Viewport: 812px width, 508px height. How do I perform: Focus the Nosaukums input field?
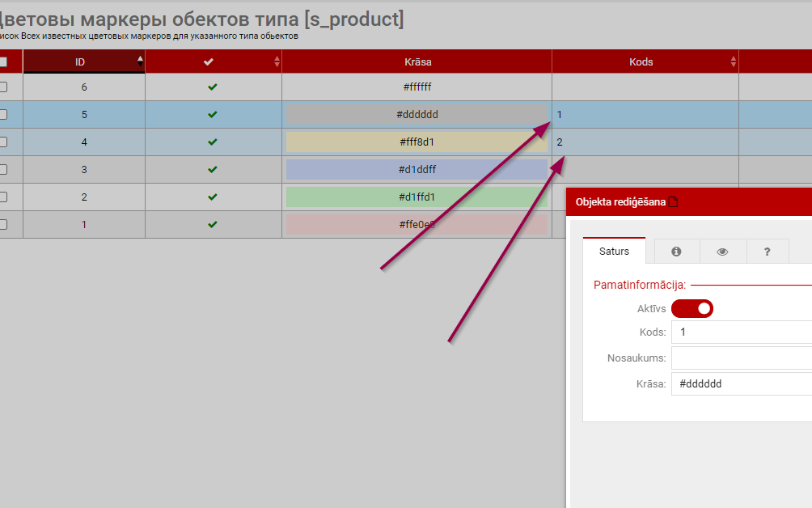[741, 358]
